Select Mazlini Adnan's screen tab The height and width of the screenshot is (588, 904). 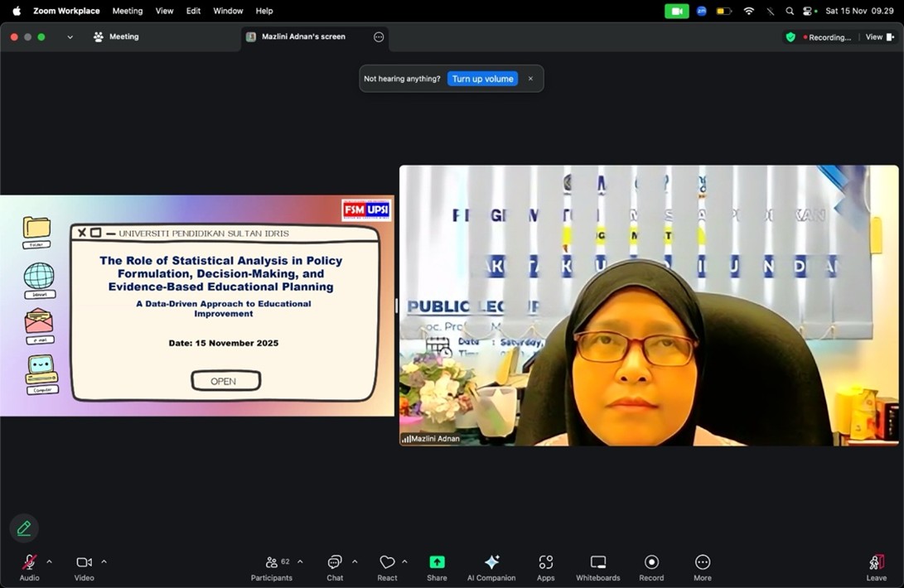coord(303,37)
